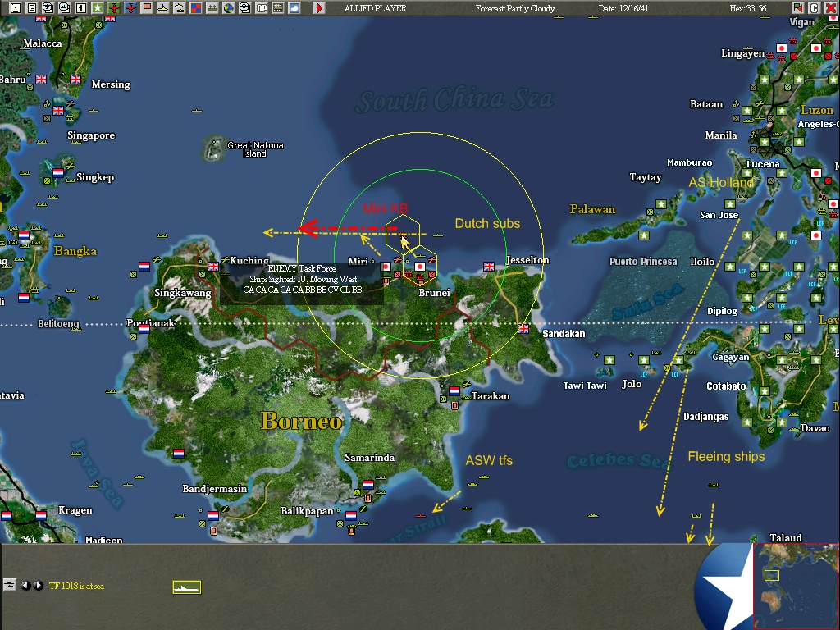Open the text report list icon
The width and height of the screenshot is (840, 630).
tap(32, 7)
